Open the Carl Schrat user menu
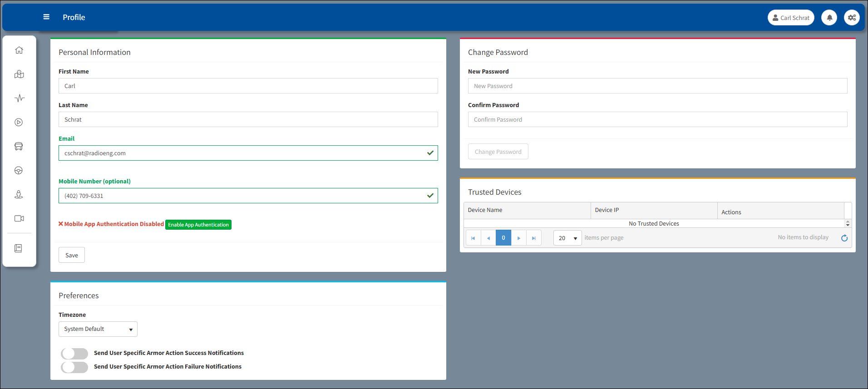The image size is (868, 389). [790, 18]
